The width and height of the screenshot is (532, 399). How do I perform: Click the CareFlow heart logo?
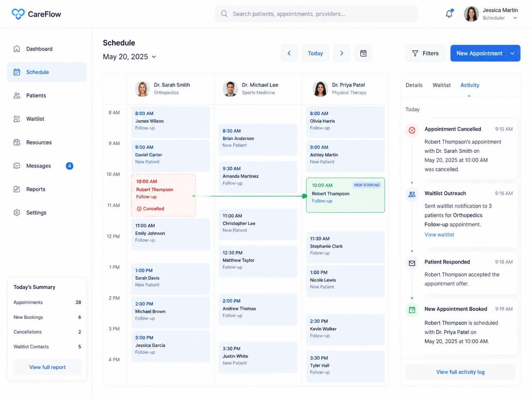click(x=18, y=14)
